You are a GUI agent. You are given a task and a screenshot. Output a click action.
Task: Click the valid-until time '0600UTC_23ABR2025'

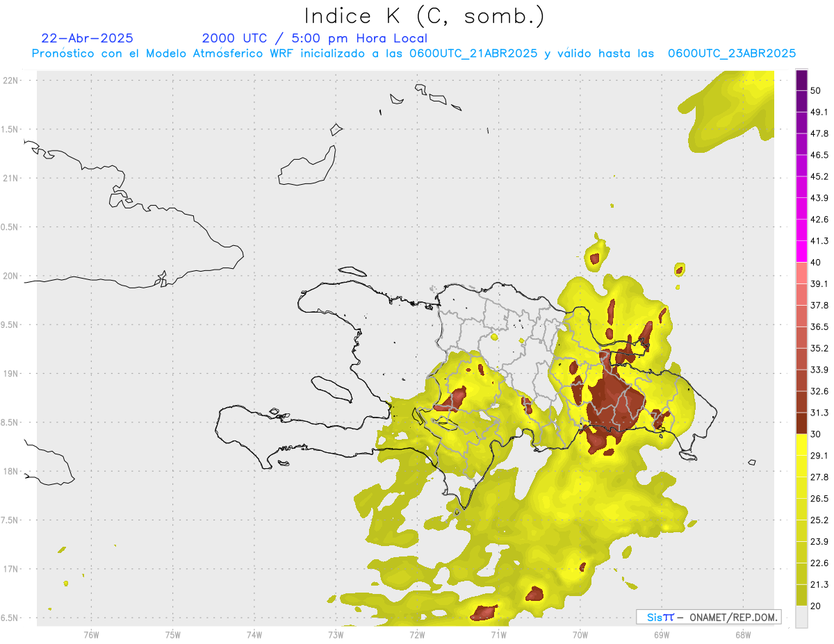(732, 53)
